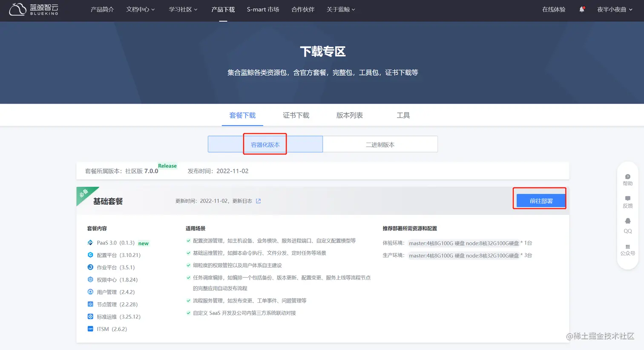Open 合作伙伴 in the top navigation
The height and width of the screenshot is (350, 644).
click(x=303, y=9)
